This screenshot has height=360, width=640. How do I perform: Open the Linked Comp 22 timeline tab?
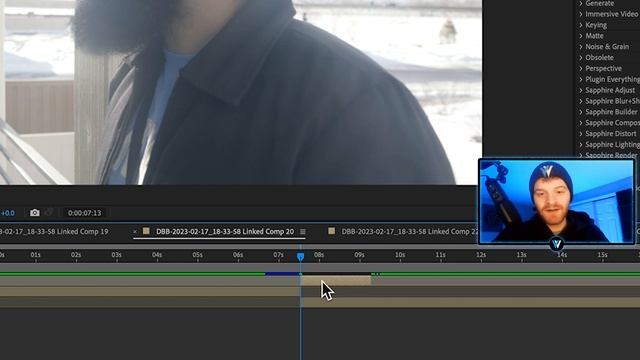409,231
